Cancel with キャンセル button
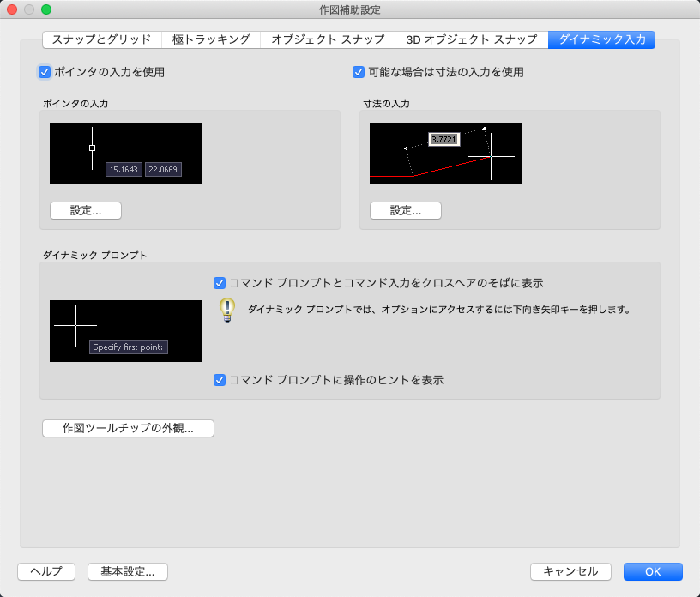Image resolution: width=700 pixels, height=597 pixels. tap(570, 571)
